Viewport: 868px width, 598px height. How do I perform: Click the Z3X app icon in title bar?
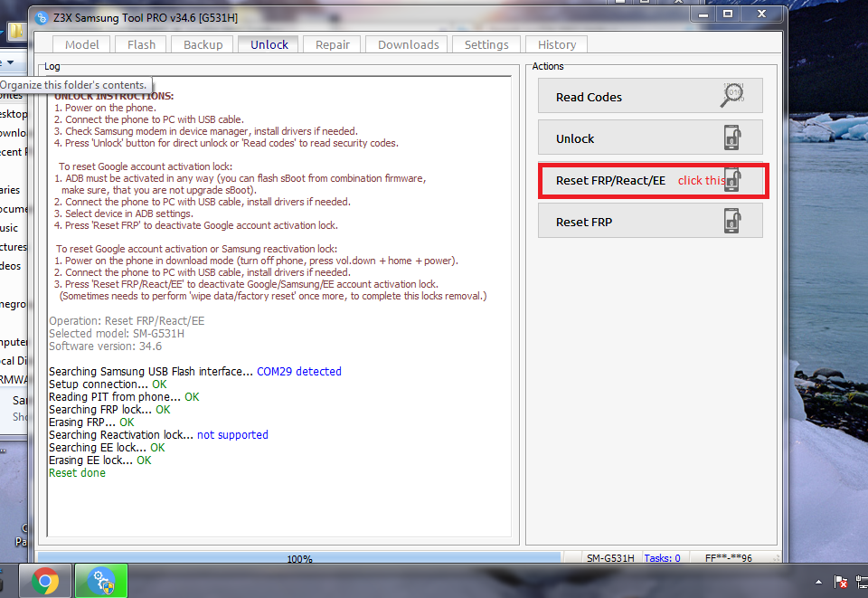tap(42, 18)
